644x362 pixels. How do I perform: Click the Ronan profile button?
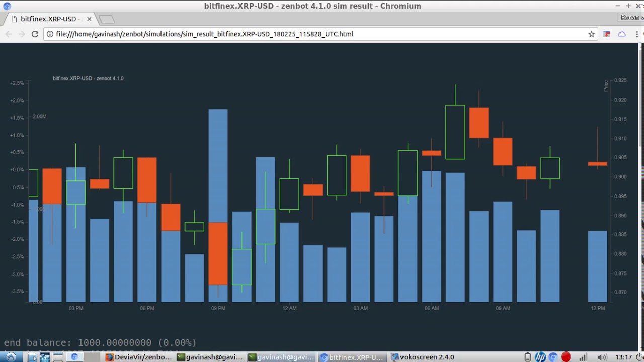pos(631,18)
